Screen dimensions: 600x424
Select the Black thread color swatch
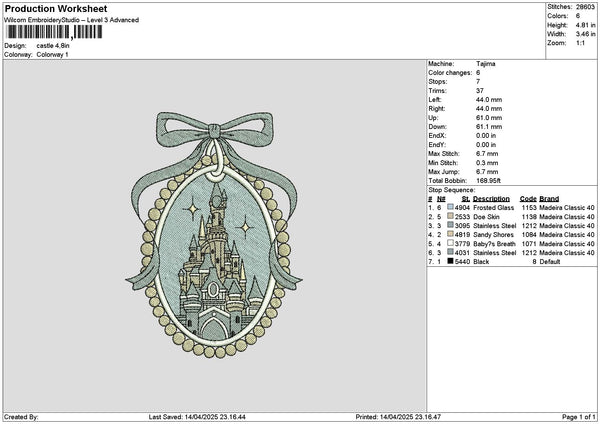[450, 261]
